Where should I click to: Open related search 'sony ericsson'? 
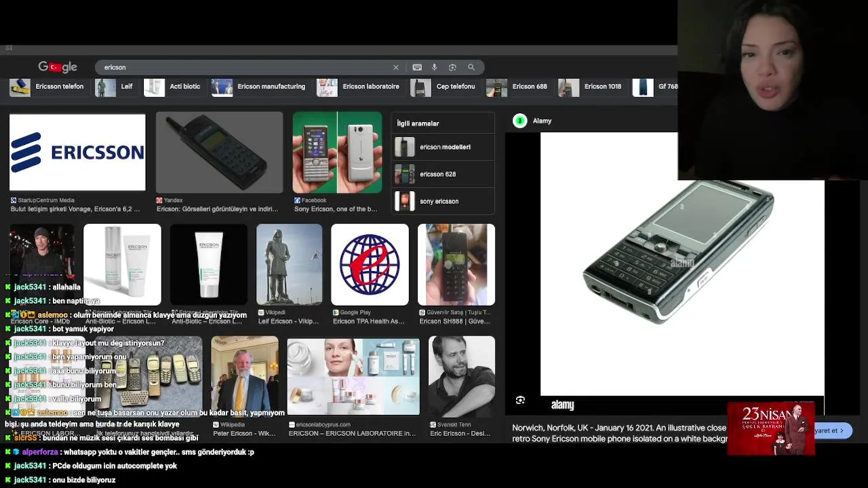443,201
